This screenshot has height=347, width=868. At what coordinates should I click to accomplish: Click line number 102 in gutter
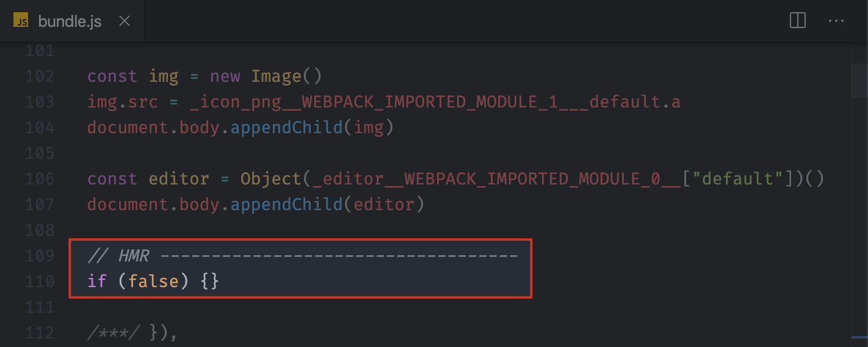39,76
